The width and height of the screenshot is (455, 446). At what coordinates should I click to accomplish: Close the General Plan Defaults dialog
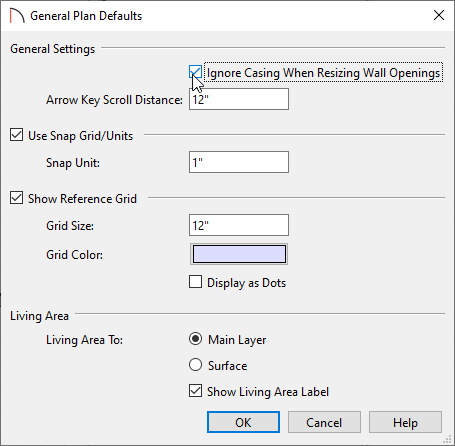coord(439,15)
